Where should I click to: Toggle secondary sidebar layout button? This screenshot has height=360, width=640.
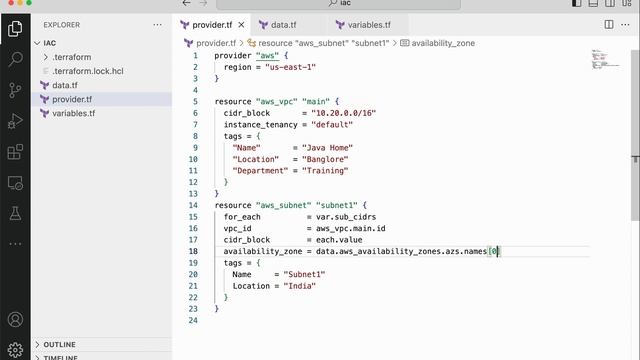pos(610,3)
